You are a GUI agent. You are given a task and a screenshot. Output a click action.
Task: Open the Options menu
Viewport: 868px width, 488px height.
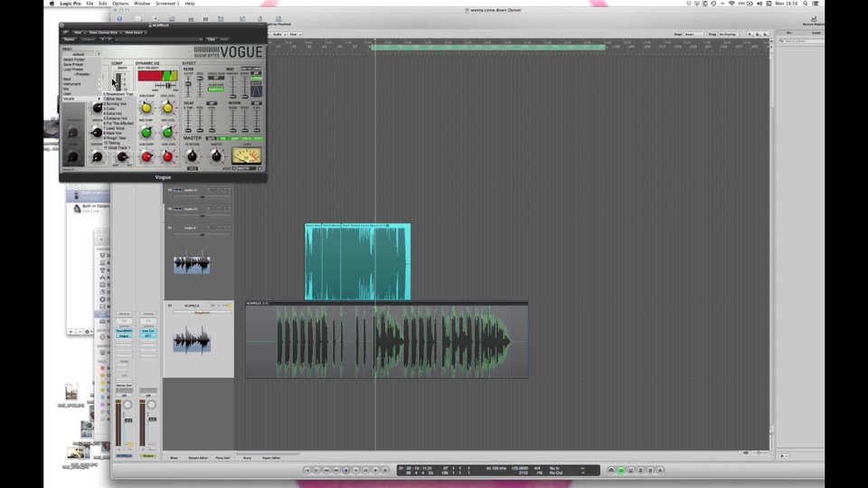point(120,4)
